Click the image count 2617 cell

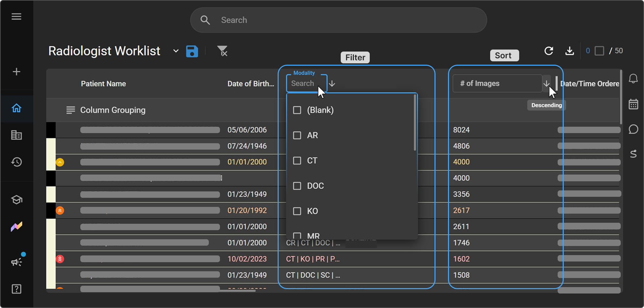tap(461, 211)
